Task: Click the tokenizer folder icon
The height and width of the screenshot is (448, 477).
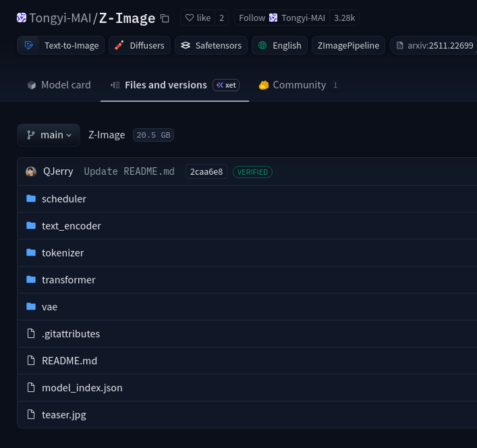Action: [31, 252]
